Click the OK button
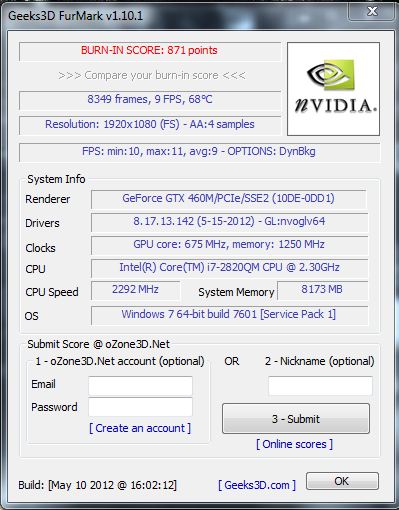The width and height of the screenshot is (399, 510). click(342, 481)
